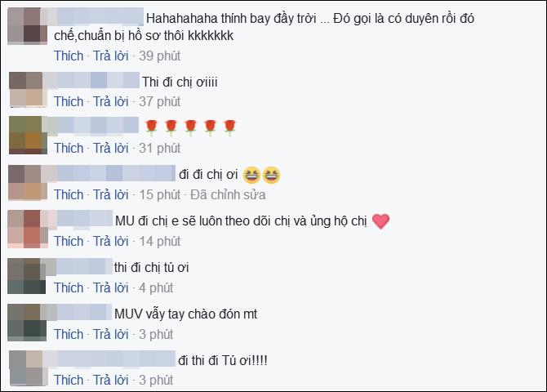
Task: Reply to the rose emoji comment
Action: tap(110, 149)
